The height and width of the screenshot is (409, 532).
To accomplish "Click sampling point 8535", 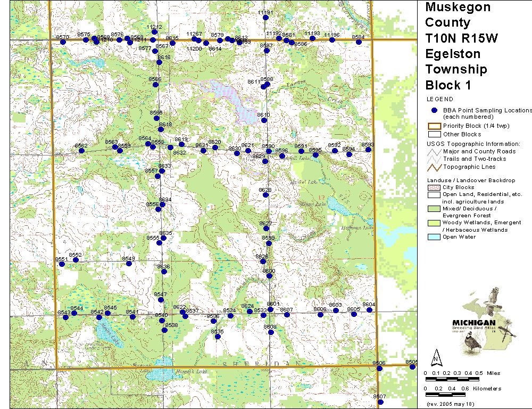I will click(218, 337).
